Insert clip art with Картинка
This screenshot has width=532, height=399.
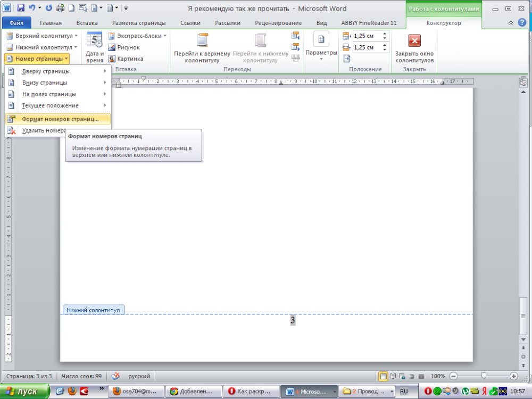click(126, 59)
